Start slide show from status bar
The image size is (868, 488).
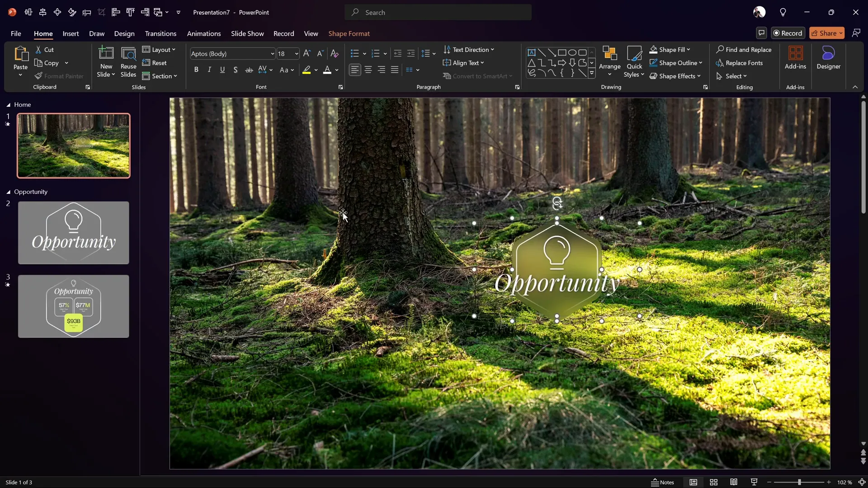754,482
